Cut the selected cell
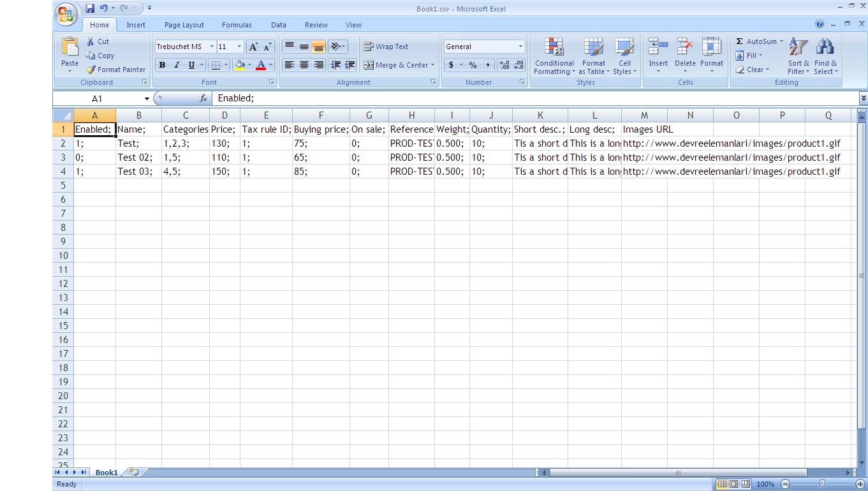Screen dimensions: 868x491 pyautogui.click(x=98, y=41)
